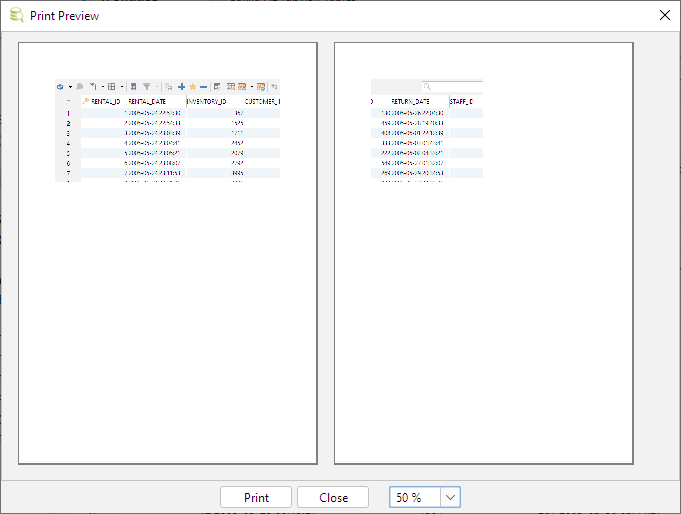This screenshot has height=514, width=681.
Task: Click the filter funnel icon in preview
Action: (x=146, y=87)
